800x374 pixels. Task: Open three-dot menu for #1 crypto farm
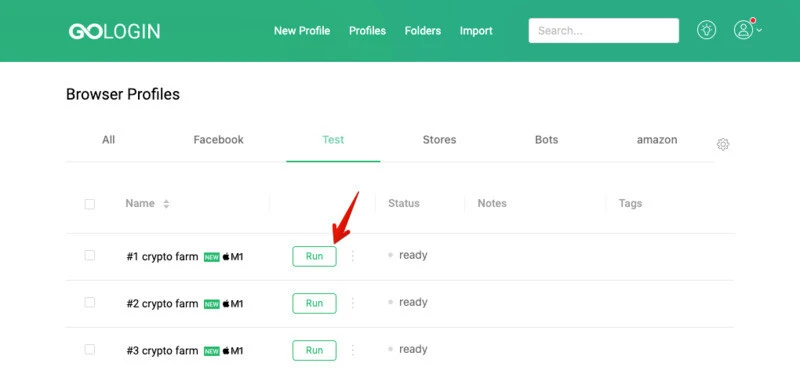coord(353,256)
